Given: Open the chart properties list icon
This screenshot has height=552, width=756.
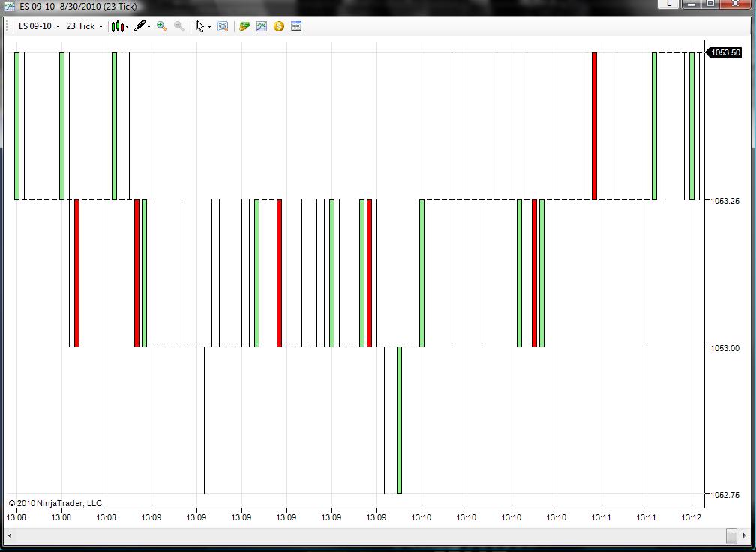Looking at the screenshot, I should tap(296, 26).
